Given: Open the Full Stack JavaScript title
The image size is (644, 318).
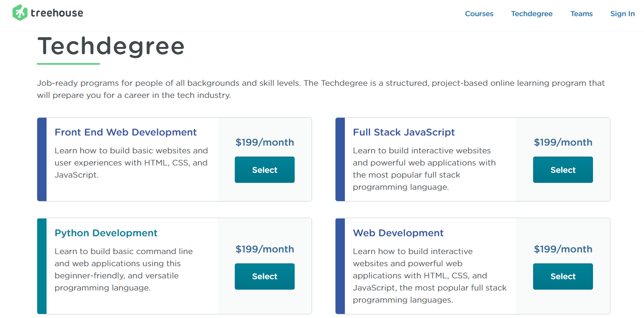Looking at the screenshot, I should click(404, 132).
